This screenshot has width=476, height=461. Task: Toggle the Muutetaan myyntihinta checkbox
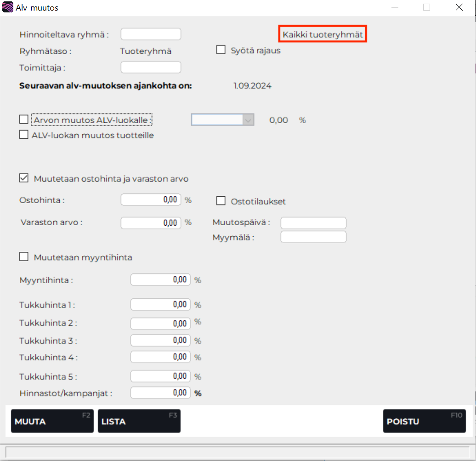click(23, 257)
